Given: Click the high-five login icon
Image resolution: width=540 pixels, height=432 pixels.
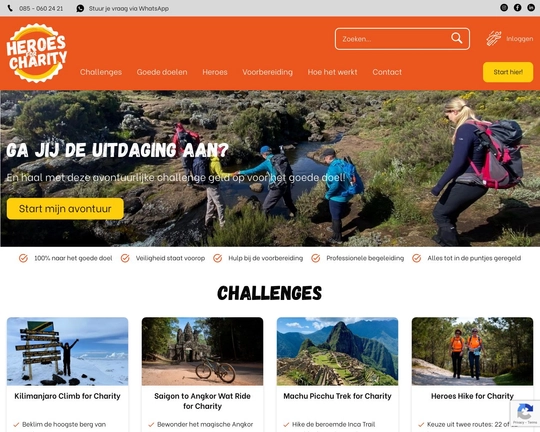Looking at the screenshot, I should (494, 39).
